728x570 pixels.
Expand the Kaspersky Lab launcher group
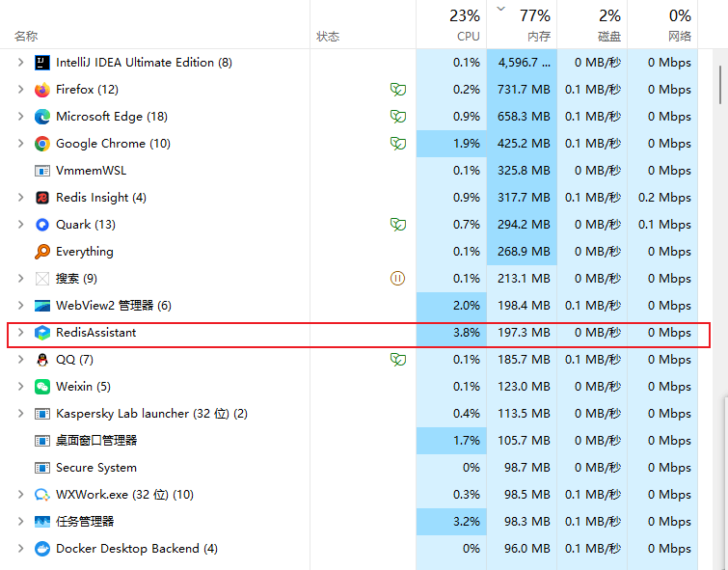click(20, 414)
